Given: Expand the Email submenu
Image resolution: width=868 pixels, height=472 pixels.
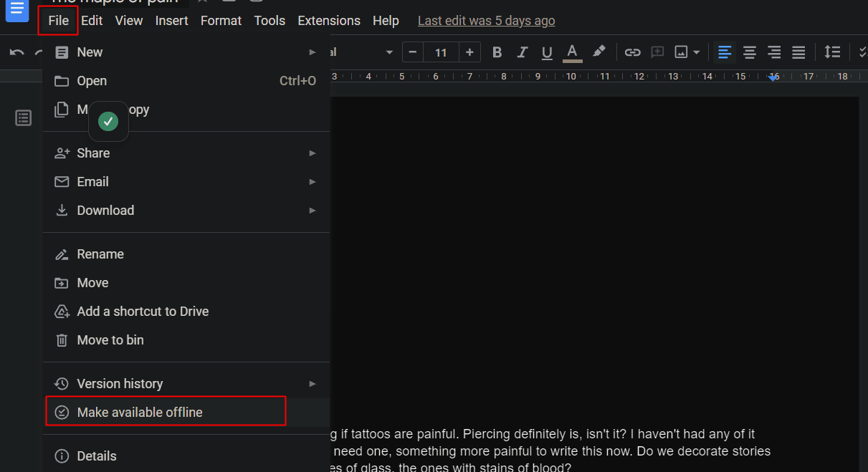Looking at the screenshot, I should (186, 182).
